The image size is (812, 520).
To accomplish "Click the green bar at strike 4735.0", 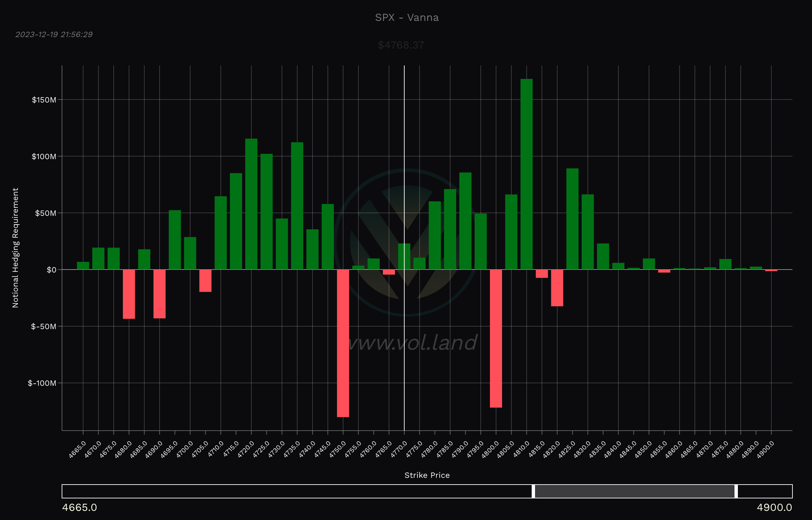I will (x=297, y=206).
